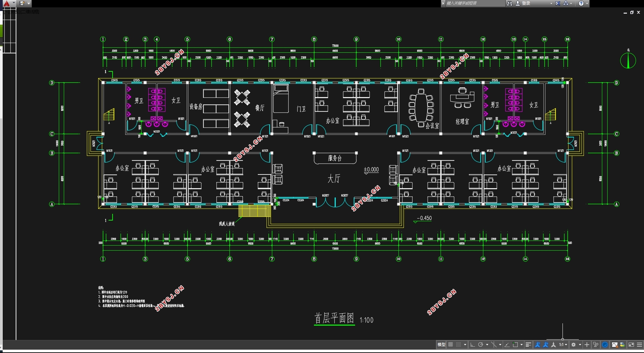This screenshot has width=644, height=353.
Task: Expand the search field arrow on the left
Action: click(x=443, y=3)
